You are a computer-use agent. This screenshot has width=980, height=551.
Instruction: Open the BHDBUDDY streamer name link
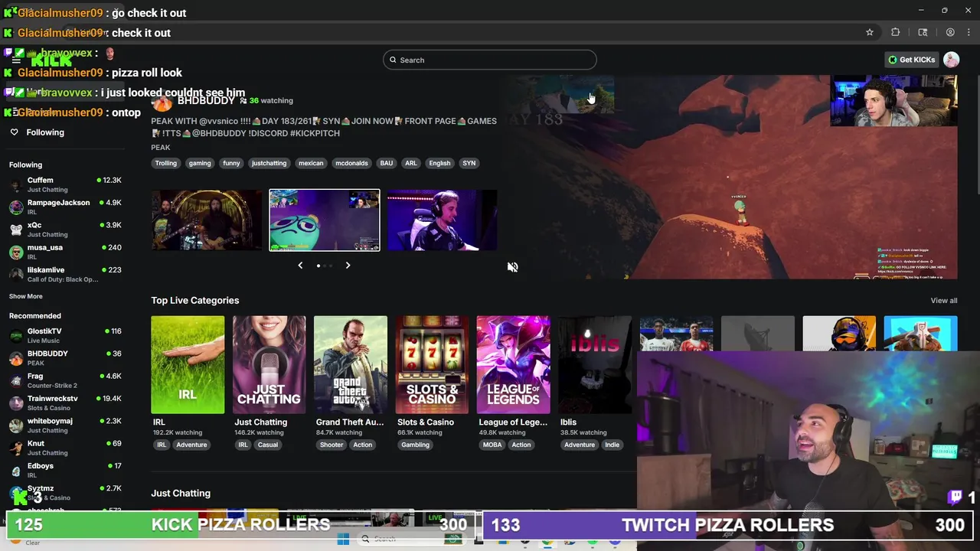pos(206,100)
